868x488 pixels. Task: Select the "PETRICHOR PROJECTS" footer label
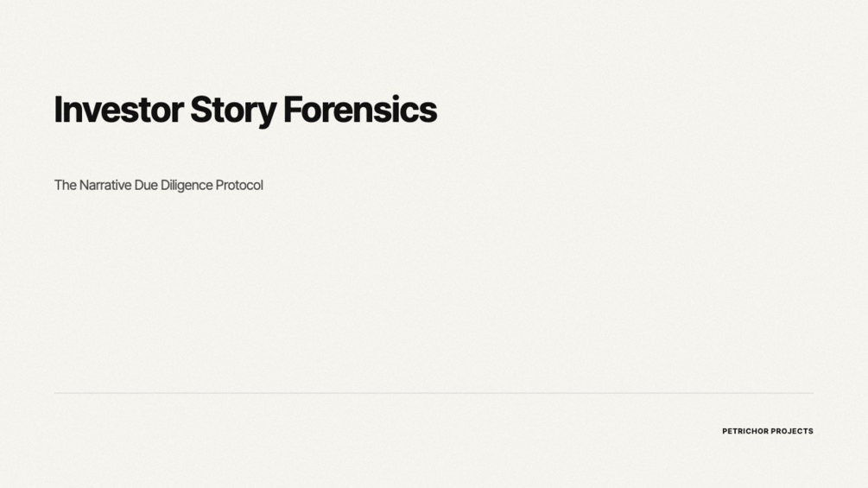pos(768,431)
